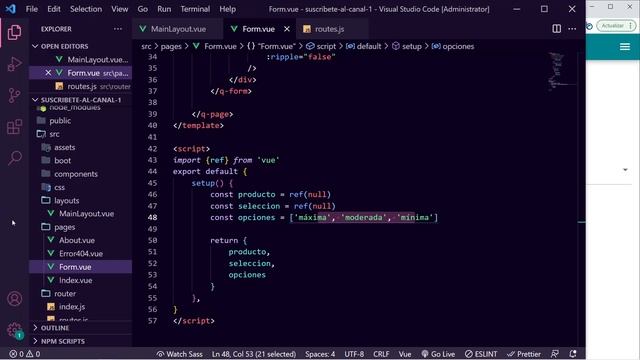This screenshot has width=640, height=360.
Task: Open the File menu
Action: [x=31, y=9]
